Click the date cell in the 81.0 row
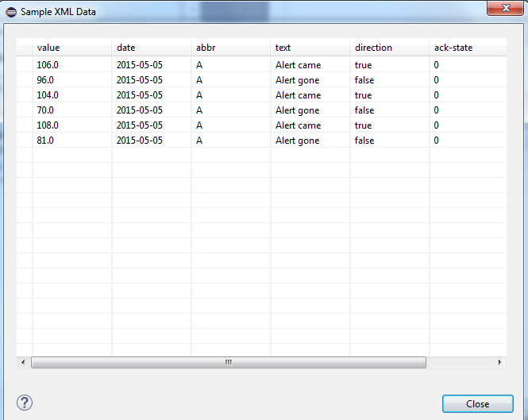 pyautogui.click(x=140, y=141)
